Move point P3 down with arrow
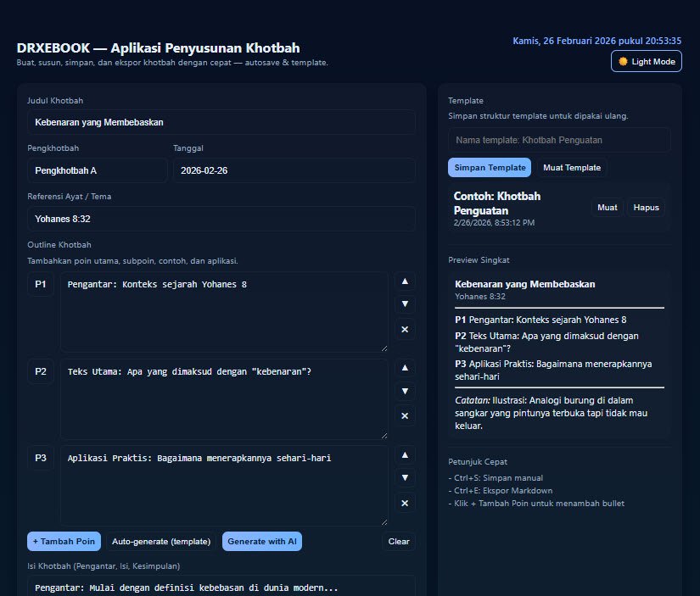Viewport: 700px width, 596px height. (x=405, y=478)
